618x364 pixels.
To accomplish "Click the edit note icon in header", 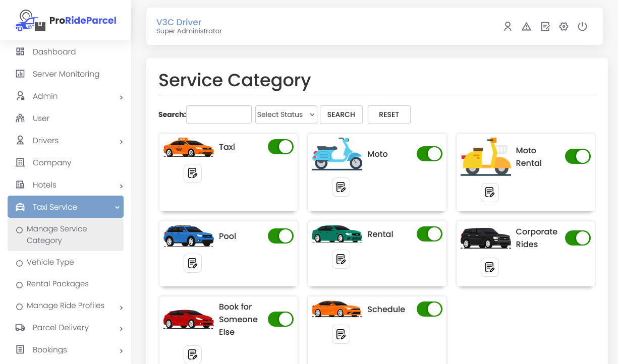I will (x=545, y=27).
